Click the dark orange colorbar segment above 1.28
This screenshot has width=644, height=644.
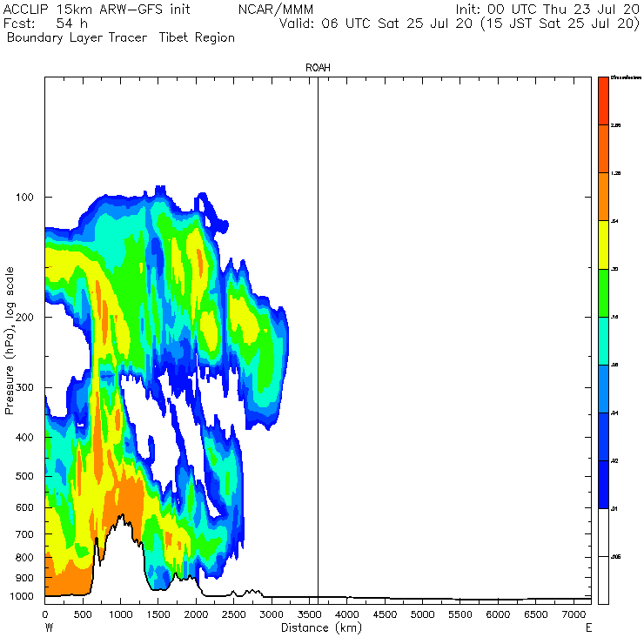[603, 149]
